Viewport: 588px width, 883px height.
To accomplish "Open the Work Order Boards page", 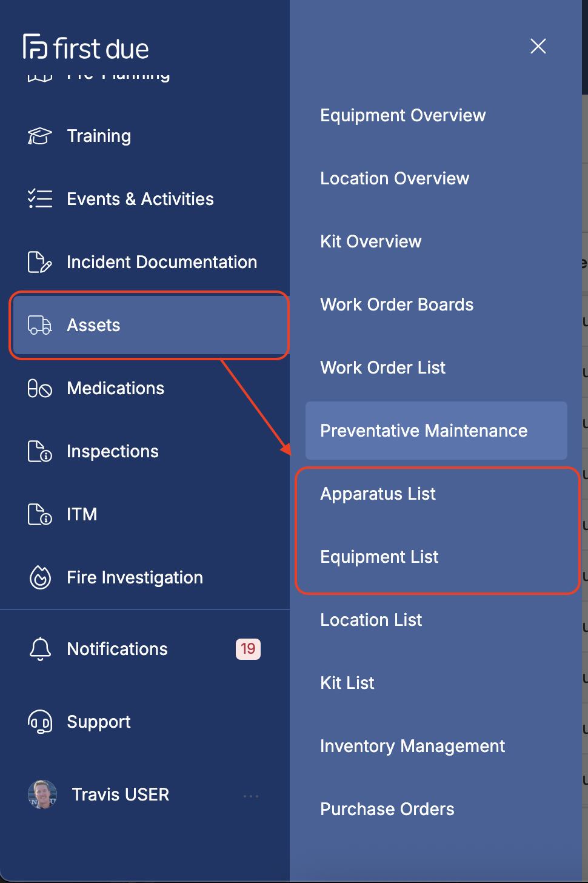I will (396, 304).
